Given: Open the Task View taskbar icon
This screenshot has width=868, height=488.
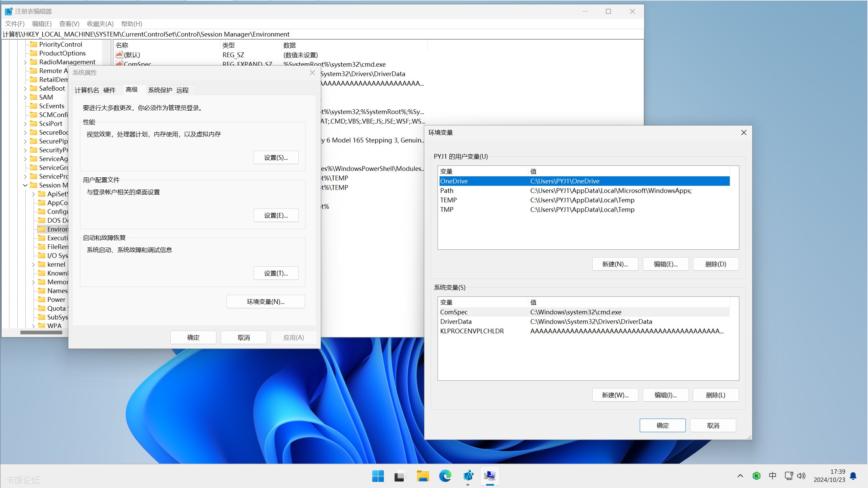Looking at the screenshot, I should 400,476.
